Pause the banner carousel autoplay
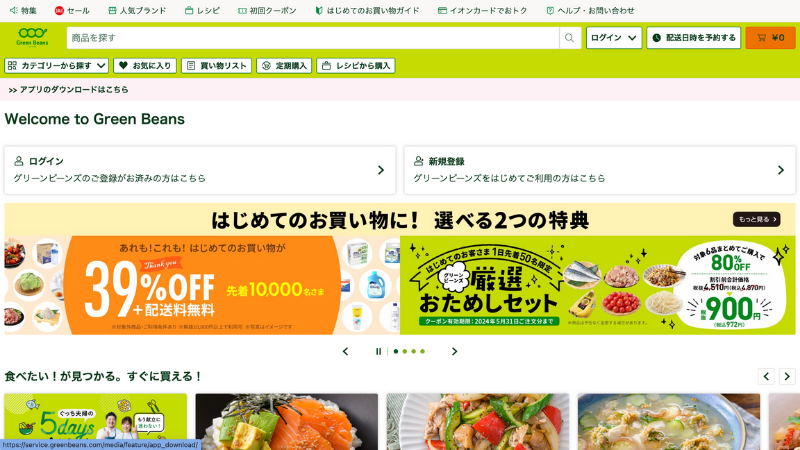Screen dimensions: 800x450 coord(378,352)
